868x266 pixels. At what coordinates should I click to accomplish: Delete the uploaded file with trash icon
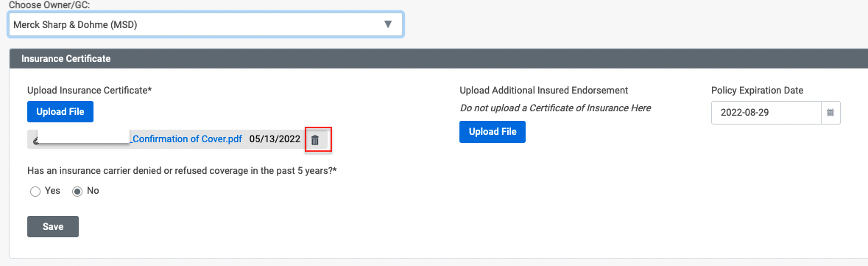[x=315, y=140]
